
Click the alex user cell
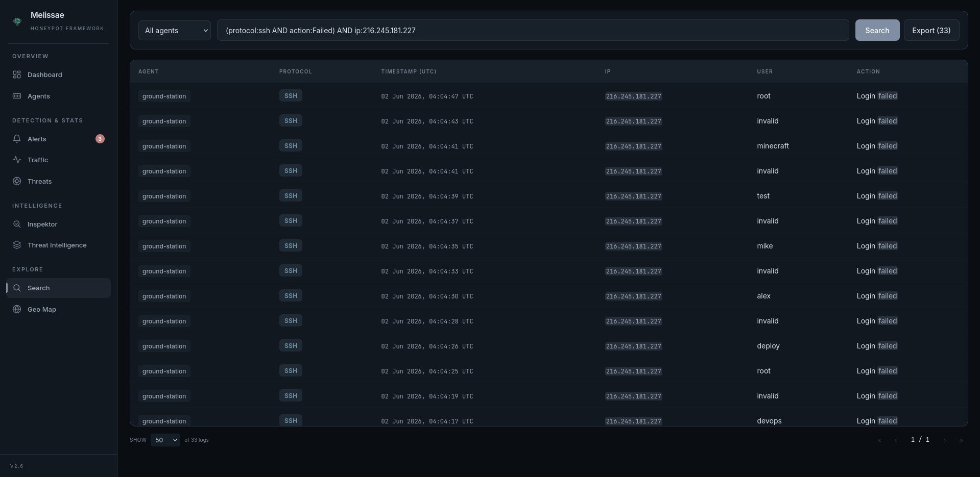tap(763, 296)
